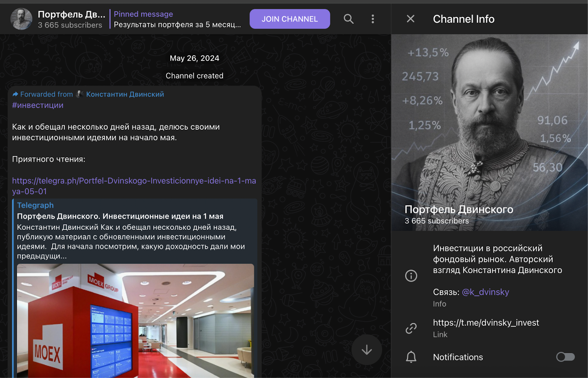Join the channel with JOIN CHANNEL button
The image size is (588, 378).
(290, 19)
